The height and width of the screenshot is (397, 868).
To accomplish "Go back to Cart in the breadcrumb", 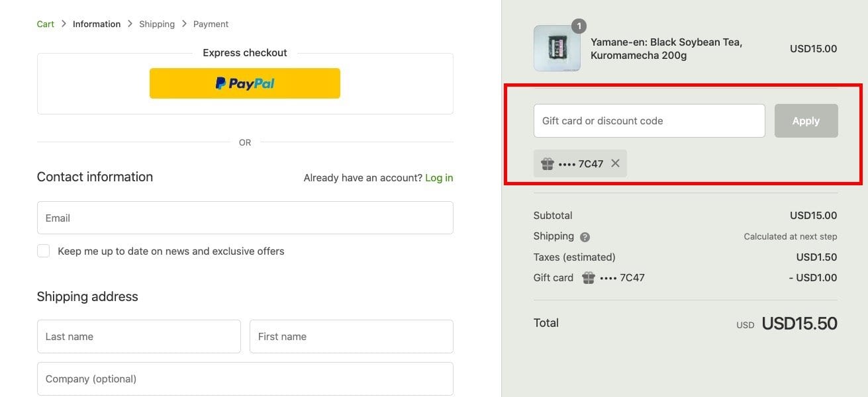I will click(x=46, y=24).
